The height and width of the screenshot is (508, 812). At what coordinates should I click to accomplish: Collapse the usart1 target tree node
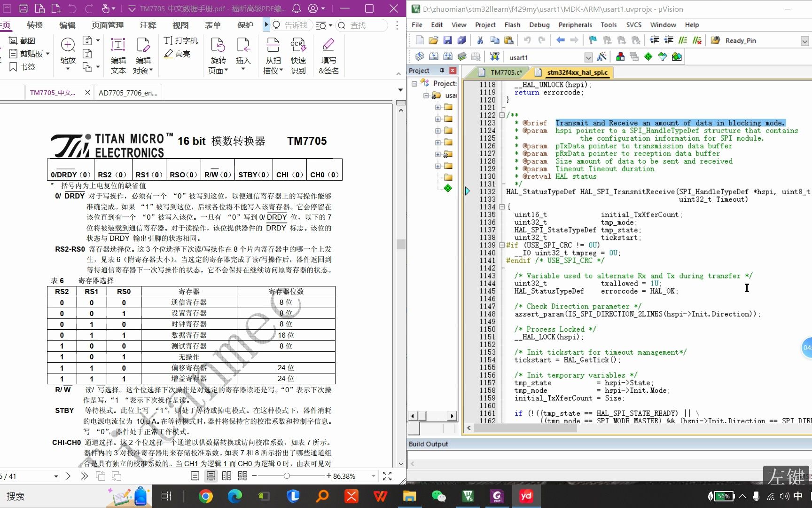426,95
